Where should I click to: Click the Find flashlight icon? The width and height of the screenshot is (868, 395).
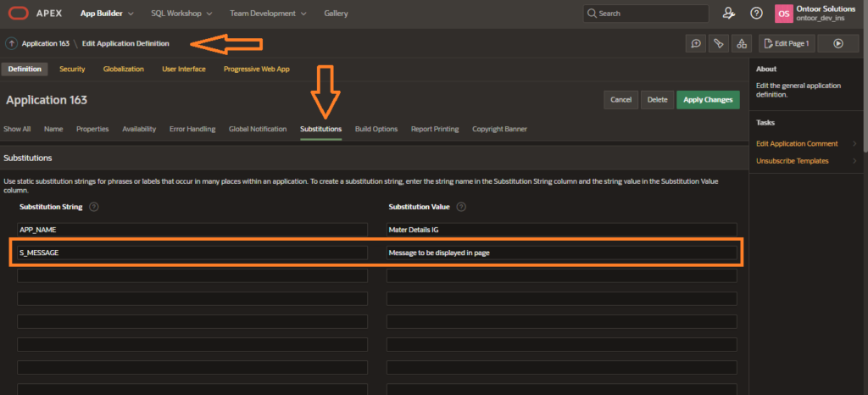(719, 43)
